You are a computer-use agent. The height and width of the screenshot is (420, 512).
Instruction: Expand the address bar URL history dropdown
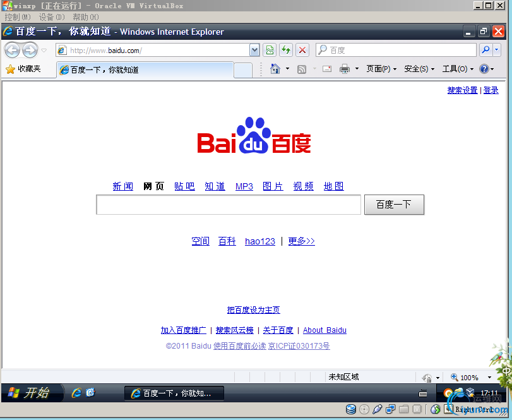coord(254,51)
